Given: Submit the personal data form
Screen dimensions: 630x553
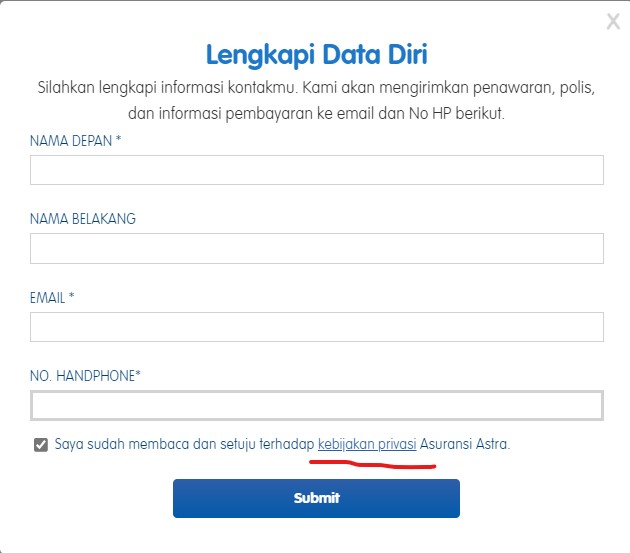Looking at the screenshot, I should tap(316, 498).
